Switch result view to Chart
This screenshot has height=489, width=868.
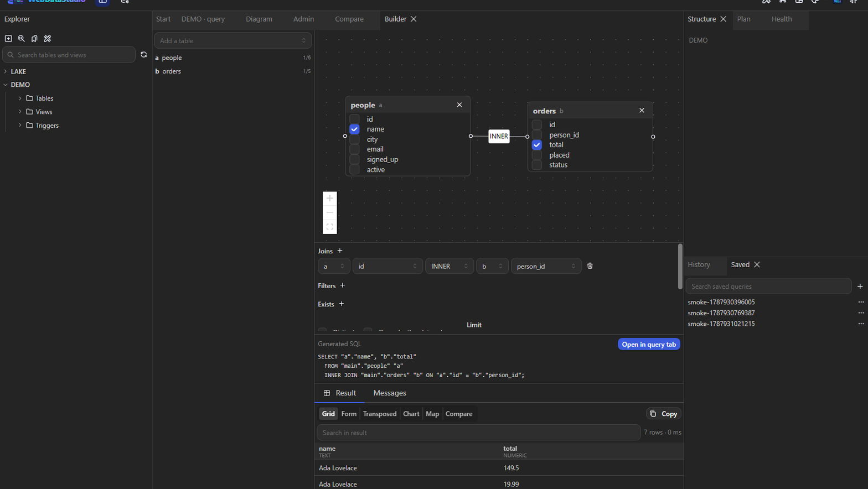point(411,414)
